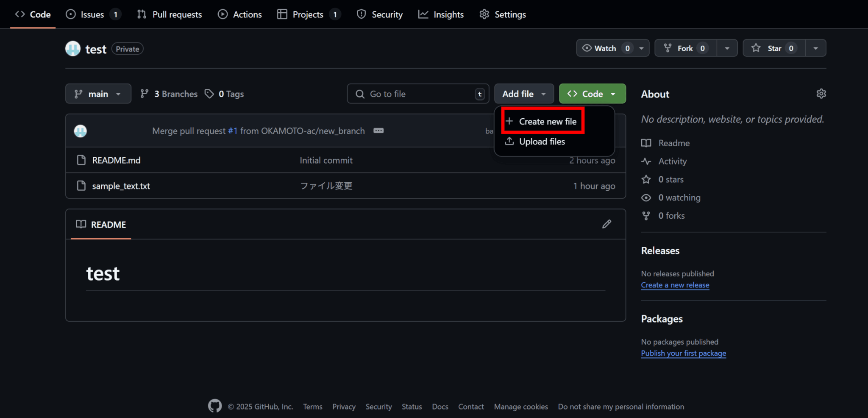The height and width of the screenshot is (418, 868).
Task: Open the main branch selector
Action: pyautogui.click(x=98, y=94)
